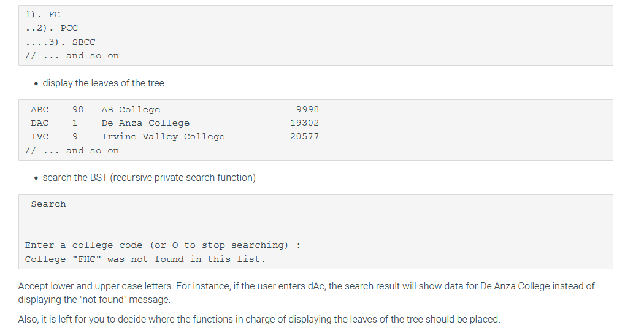644x333 pixels.
Task: Click 'display the leaves of the tree' bullet
Action: (103, 83)
